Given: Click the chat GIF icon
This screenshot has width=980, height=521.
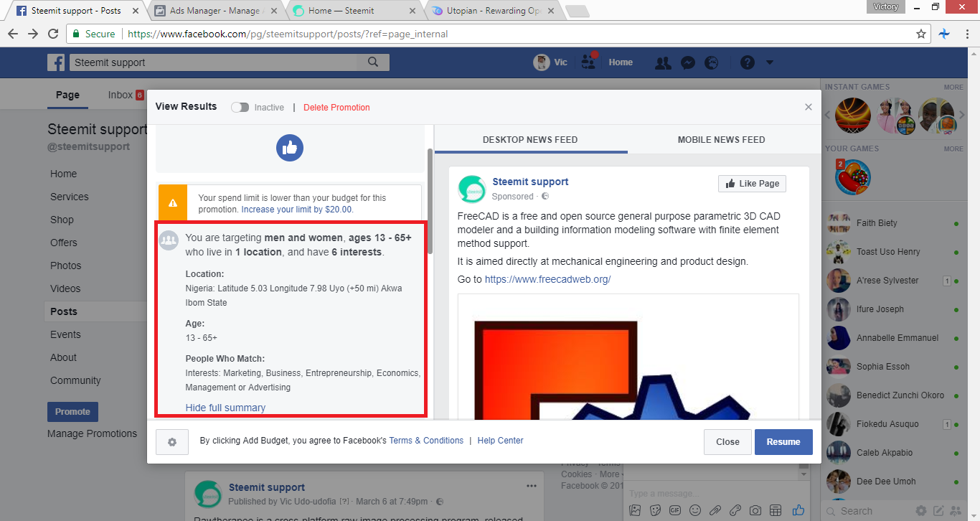Looking at the screenshot, I should point(675,510).
